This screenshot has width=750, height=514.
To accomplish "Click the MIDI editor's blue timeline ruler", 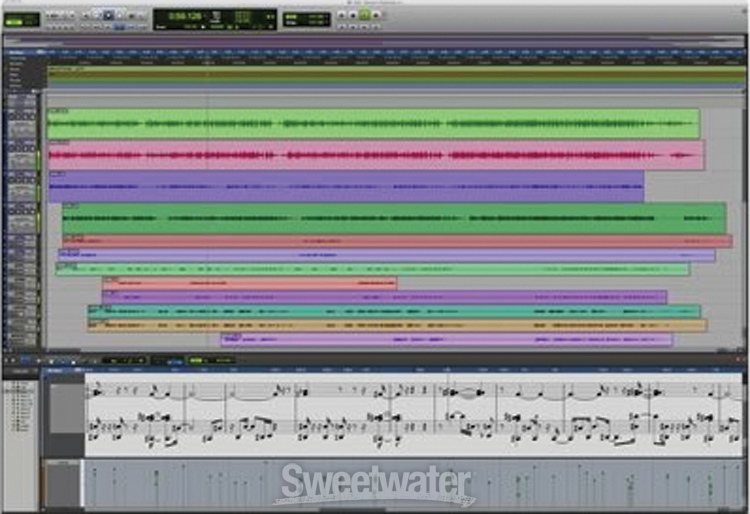I will (x=393, y=370).
